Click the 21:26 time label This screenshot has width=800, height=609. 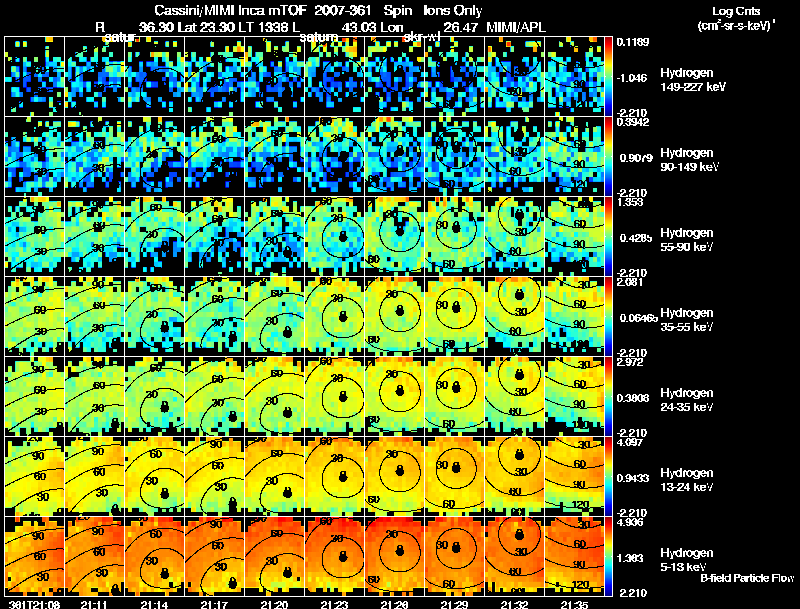[394, 605]
